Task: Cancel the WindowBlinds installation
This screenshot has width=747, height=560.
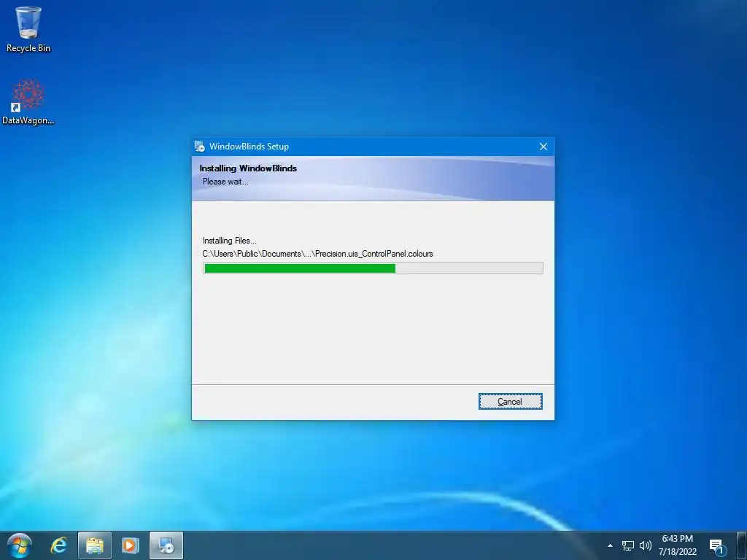Action: pos(510,402)
